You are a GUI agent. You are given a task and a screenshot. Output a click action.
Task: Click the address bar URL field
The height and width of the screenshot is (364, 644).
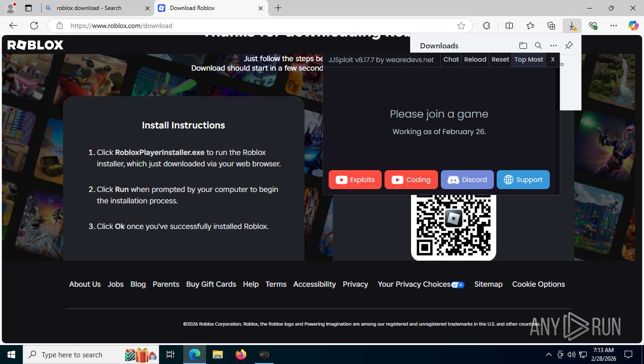[x=260, y=26]
